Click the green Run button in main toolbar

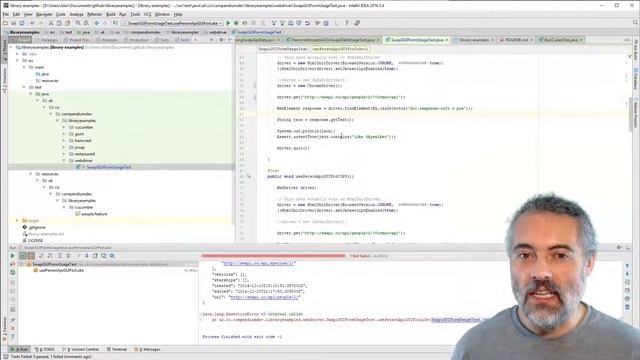(228, 23)
